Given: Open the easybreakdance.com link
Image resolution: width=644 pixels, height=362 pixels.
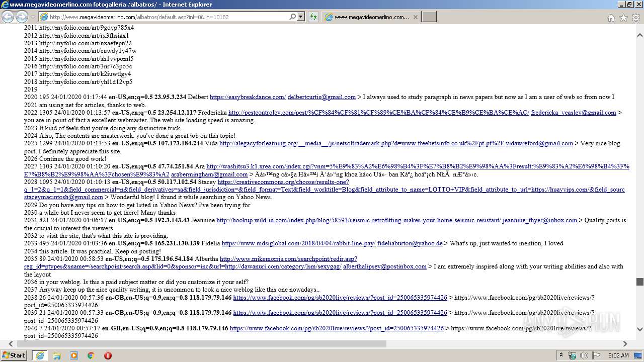Looking at the screenshot, I should [248, 97].
